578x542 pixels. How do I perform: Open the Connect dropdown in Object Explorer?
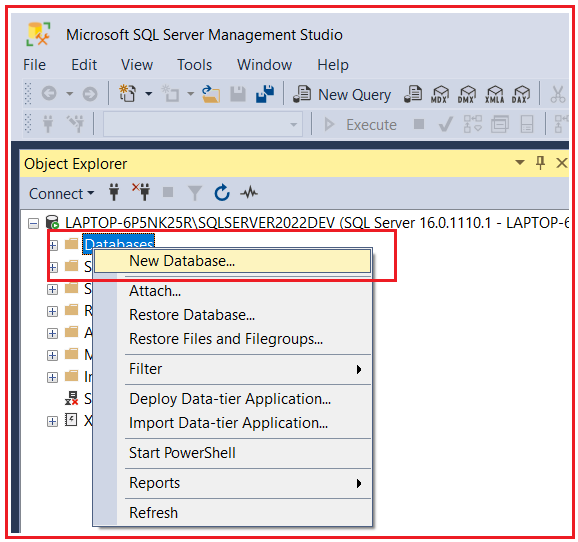click(61, 194)
